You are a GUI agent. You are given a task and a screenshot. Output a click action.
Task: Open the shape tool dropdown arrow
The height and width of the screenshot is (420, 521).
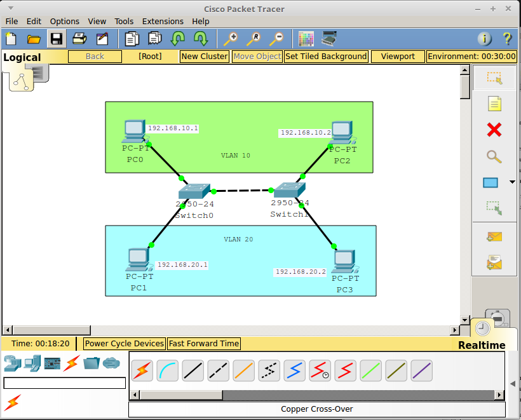(x=512, y=182)
